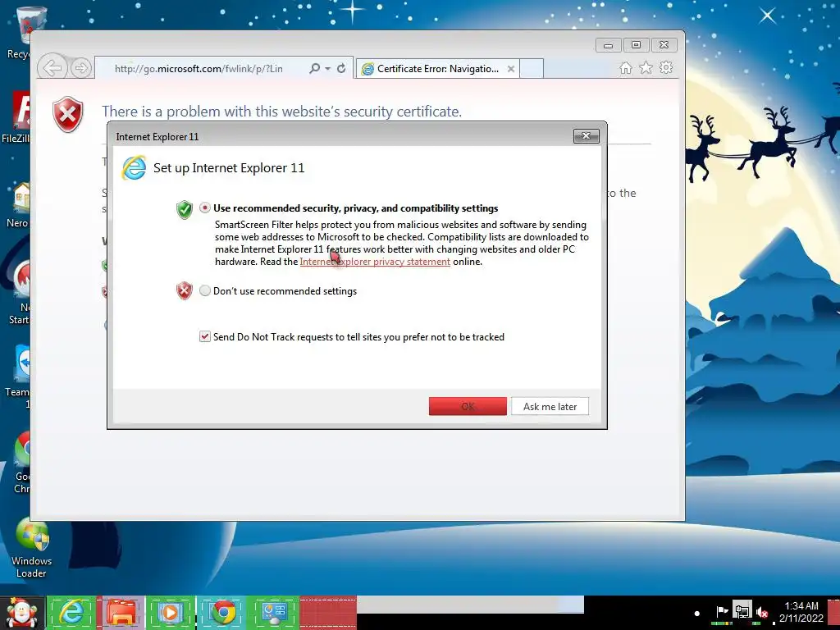Click the Action Center flag tray icon

point(722,611)
